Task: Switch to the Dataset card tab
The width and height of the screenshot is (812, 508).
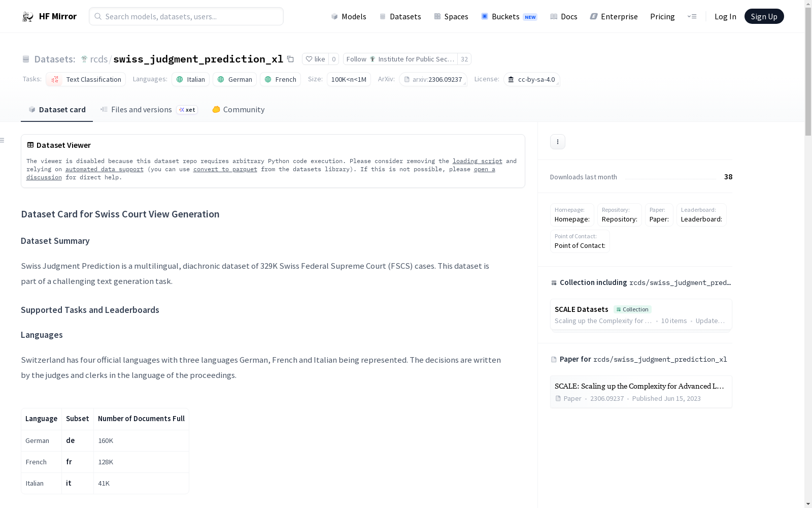Action: click(x=57, y=110)
